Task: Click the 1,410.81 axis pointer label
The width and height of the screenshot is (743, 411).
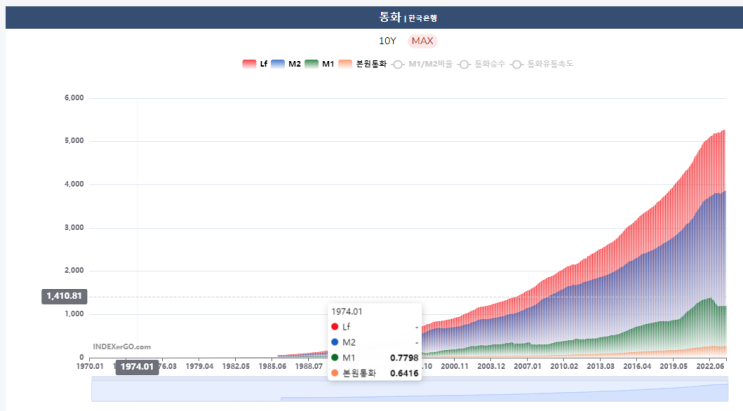Action: pyautogui.click(x=64, y=296)
